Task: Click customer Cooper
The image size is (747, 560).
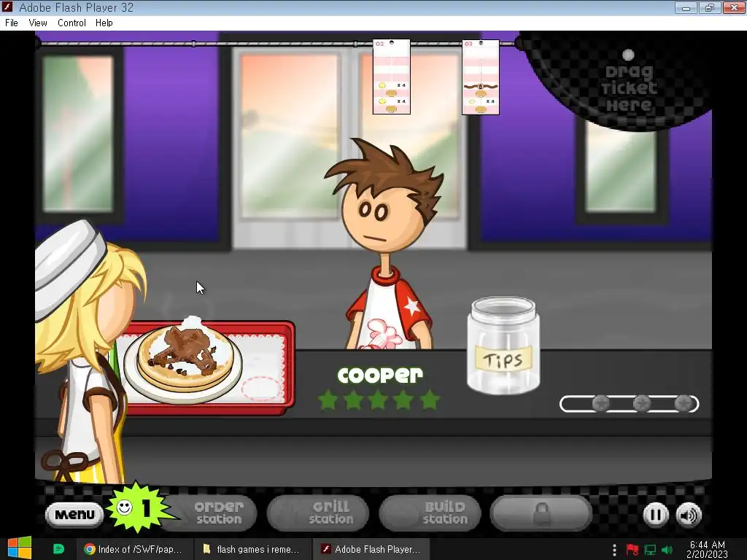Action: (x=386, y=245)
